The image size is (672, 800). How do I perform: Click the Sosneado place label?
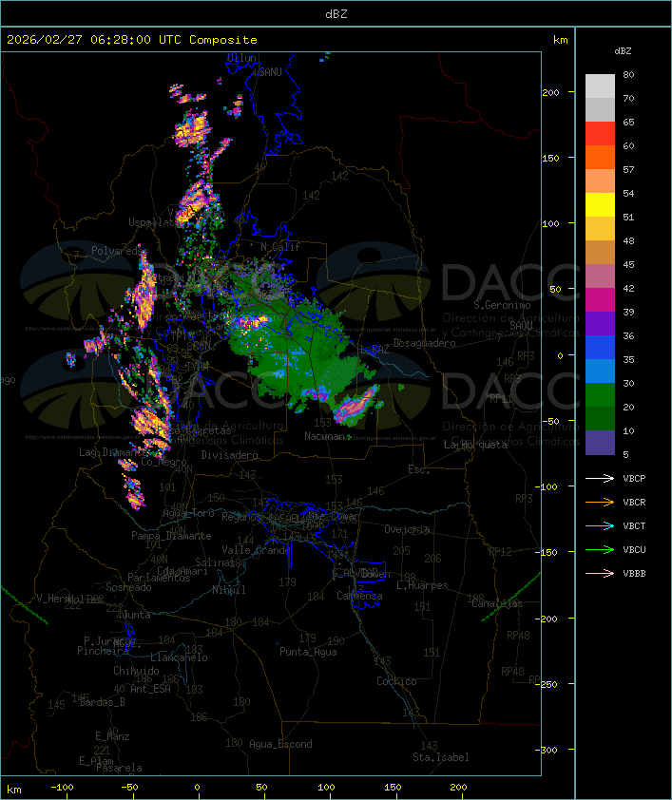pyautogui.click(x=129, y=587)
